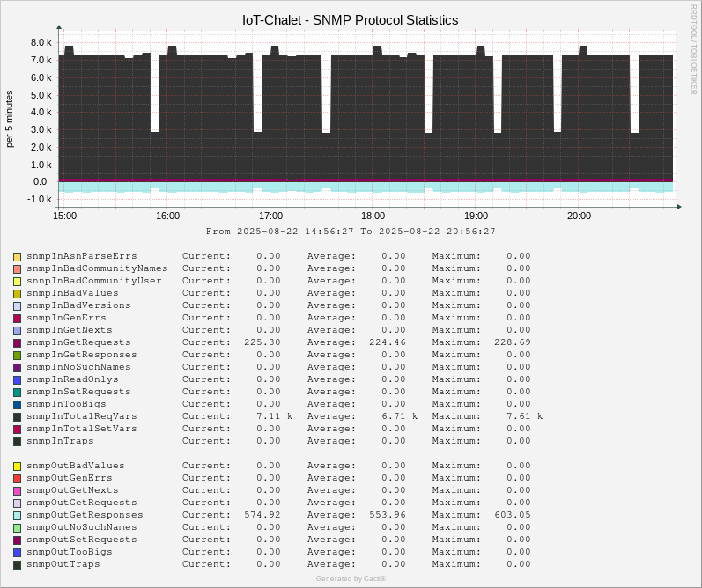
Task: Click the snmpOutTraps dark color swatch
Action: point(17,565)
